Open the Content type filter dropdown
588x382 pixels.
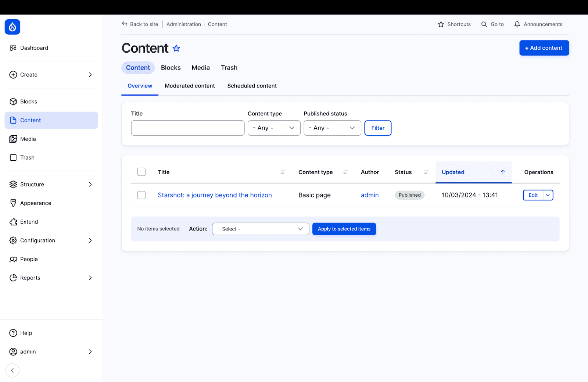click(x=274, y=128)
